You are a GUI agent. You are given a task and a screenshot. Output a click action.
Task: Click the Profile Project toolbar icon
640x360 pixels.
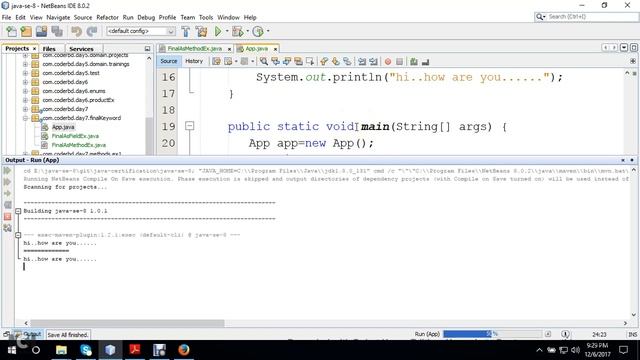[258, 31]
